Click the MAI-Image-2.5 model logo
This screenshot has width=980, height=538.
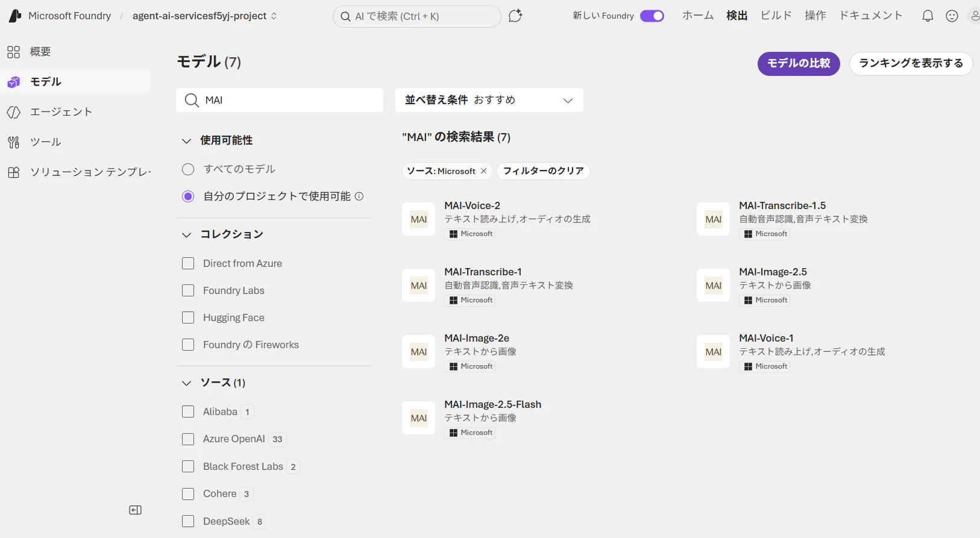click(714, 286)
